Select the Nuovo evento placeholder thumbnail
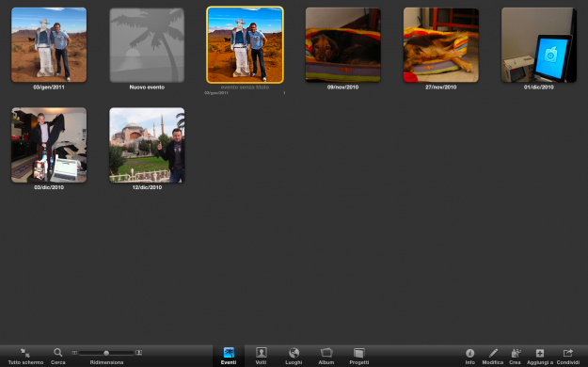Screen dimensions: 588x367 point(147,45)
